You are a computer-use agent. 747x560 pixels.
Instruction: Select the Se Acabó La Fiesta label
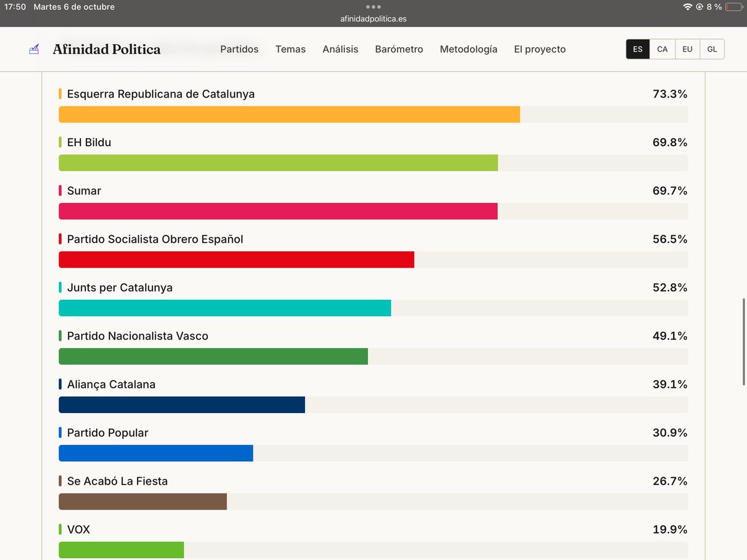pyautogui.click(x=118, y=481)
